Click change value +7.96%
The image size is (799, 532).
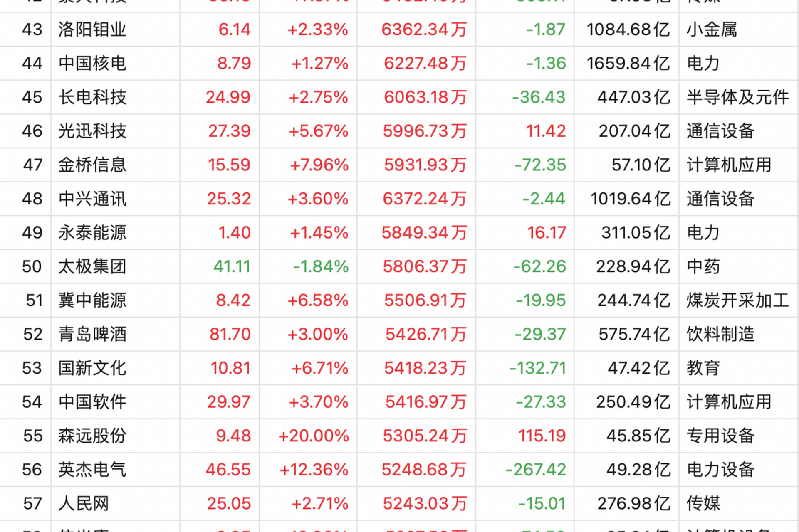pos(319,165)
